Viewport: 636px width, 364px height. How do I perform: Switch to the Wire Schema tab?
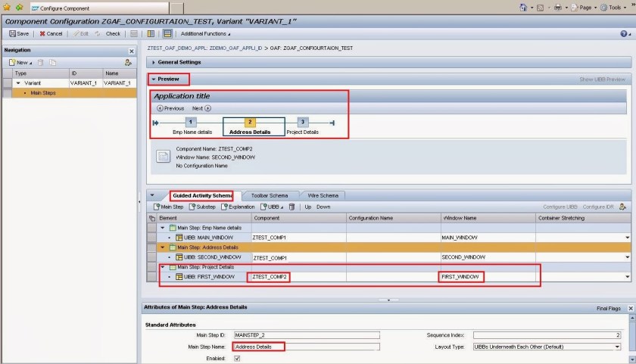point(322,195)
